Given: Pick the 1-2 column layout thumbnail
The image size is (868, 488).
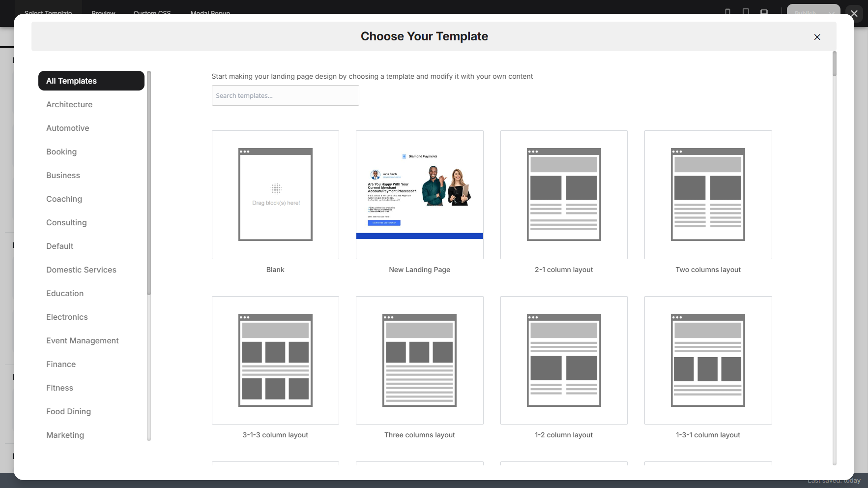Looking at the screenshot, I should 564,360.
